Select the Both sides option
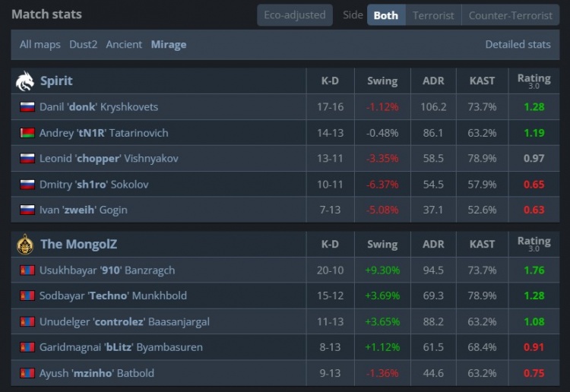Viewport: 570px width, 392px height. click(x=385, y=15)
